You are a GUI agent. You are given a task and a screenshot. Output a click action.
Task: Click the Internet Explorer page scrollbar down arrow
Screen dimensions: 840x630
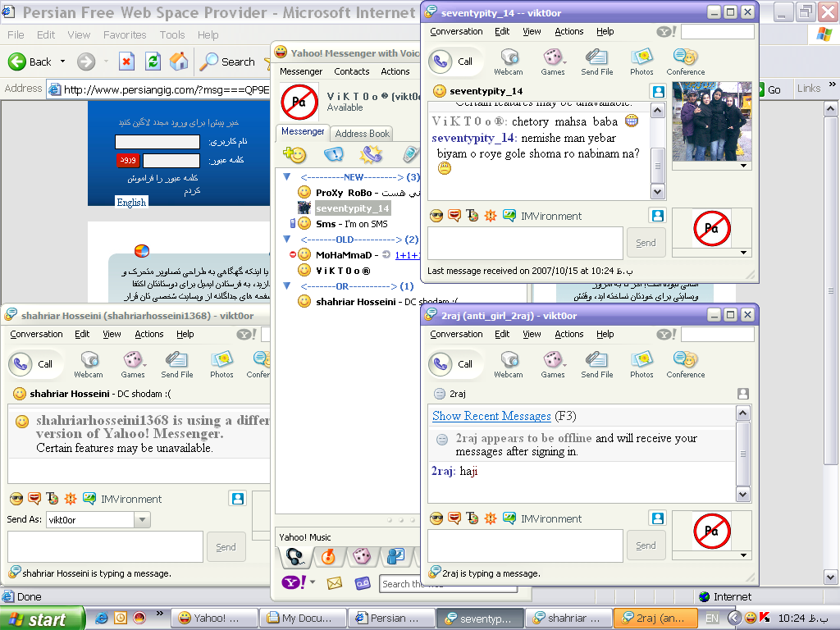(830, 577)
